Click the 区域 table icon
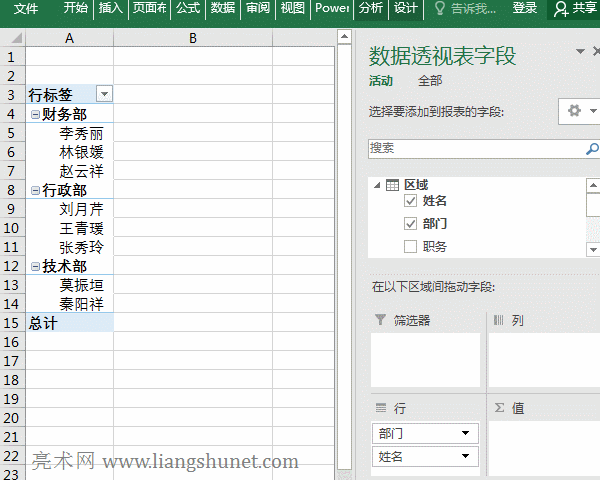 click(392, 185)
